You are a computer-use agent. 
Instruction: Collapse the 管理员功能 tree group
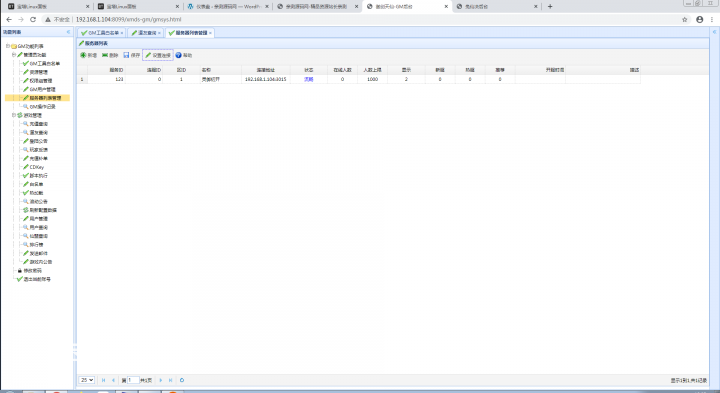[x=14, y=55]
